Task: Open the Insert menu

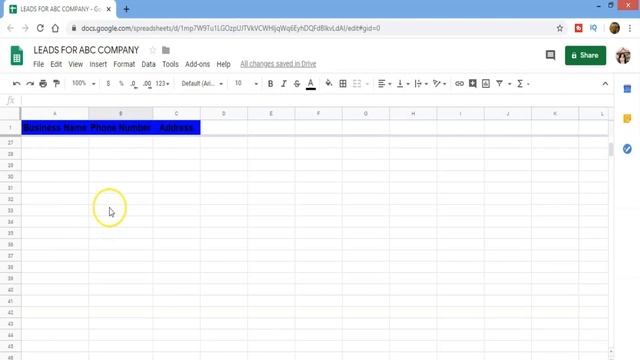Action: [98, 64]
